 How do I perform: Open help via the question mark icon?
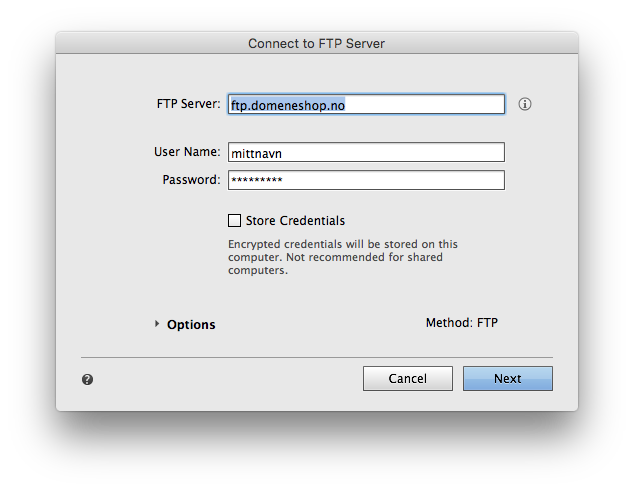pos(87,379)
